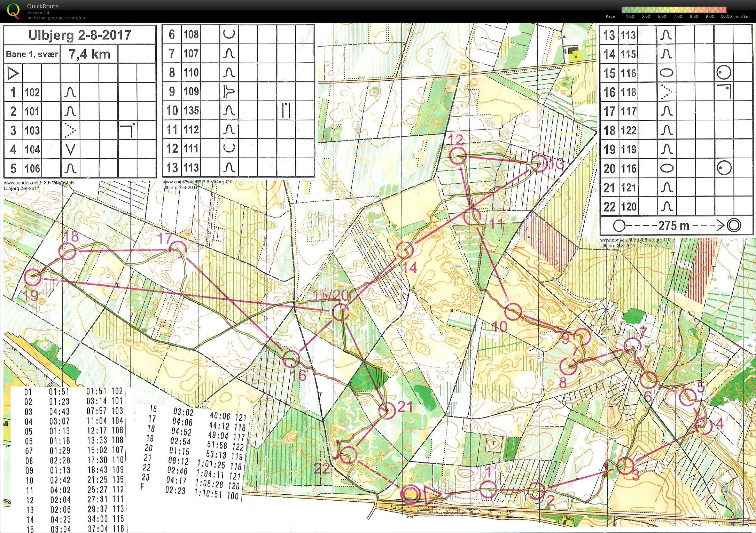Click the 10:00 pace label
The image size is (756, 533).
pos(726,16)
